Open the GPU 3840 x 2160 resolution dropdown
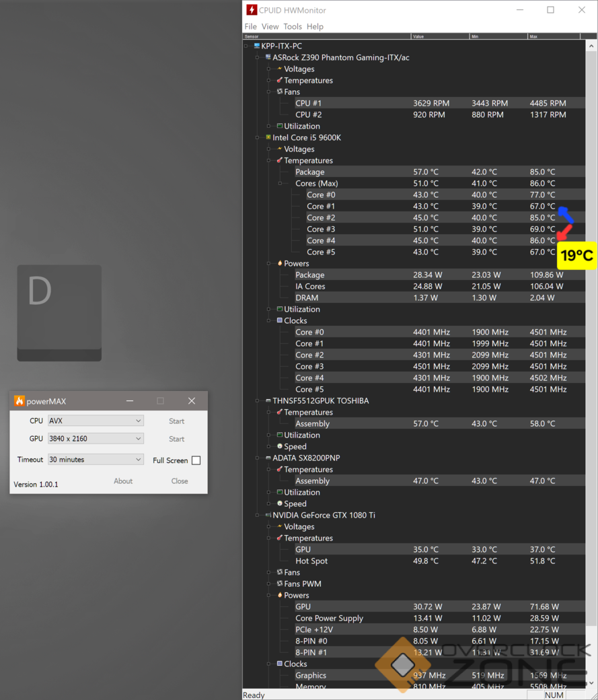The image size is (598, 700). coord(96,438)
